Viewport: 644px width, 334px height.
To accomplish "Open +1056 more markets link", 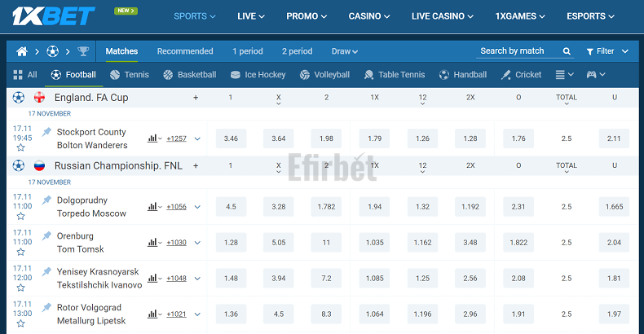I will click(x=176, y=207).
